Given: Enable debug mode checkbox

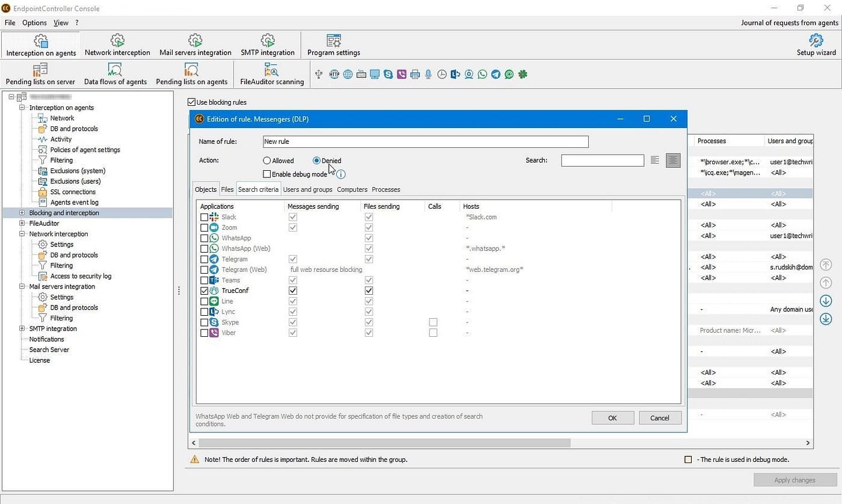Looking at the screenshot, I should click(267, 174).
